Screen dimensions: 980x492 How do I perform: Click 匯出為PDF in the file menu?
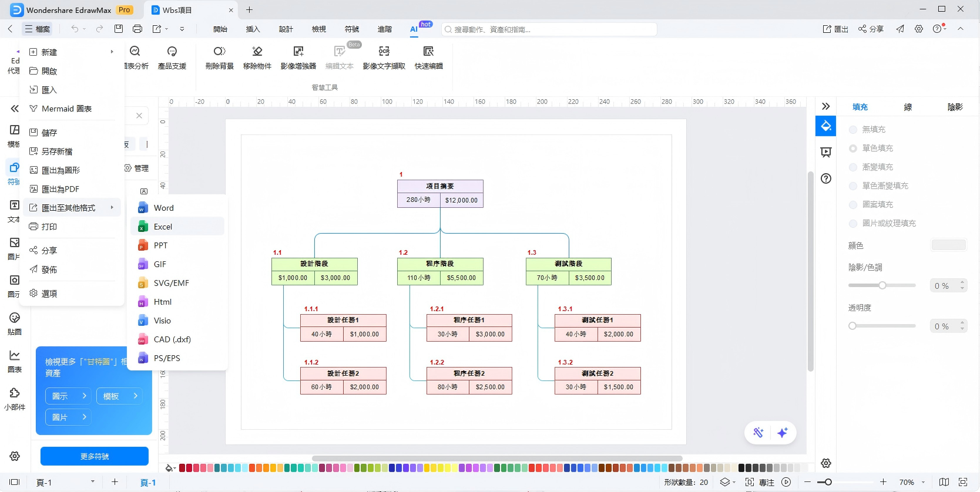pos(61,189)
